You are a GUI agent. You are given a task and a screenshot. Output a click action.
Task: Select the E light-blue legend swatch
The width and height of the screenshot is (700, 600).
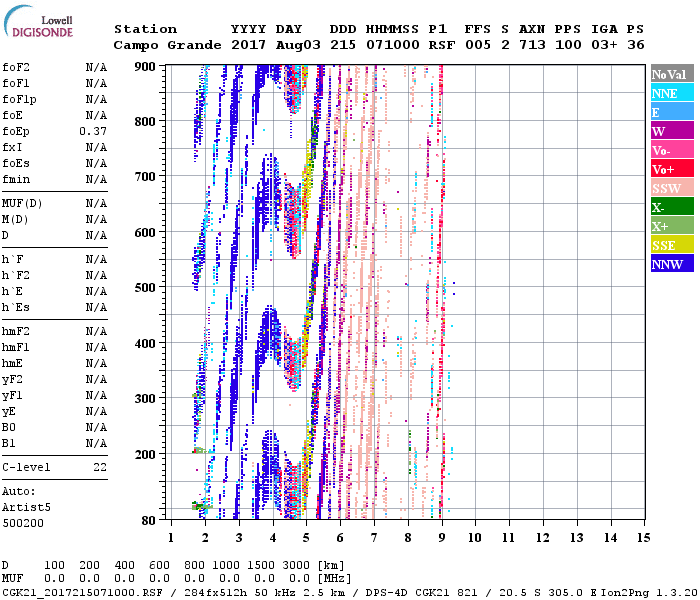coord(672,112)
